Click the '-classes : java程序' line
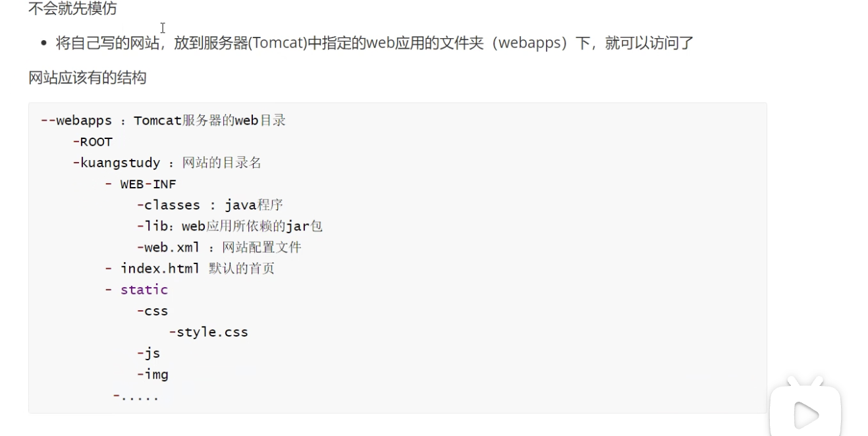Image resolution: width=868 pixels, height=436 pixels. click(210, 205)
